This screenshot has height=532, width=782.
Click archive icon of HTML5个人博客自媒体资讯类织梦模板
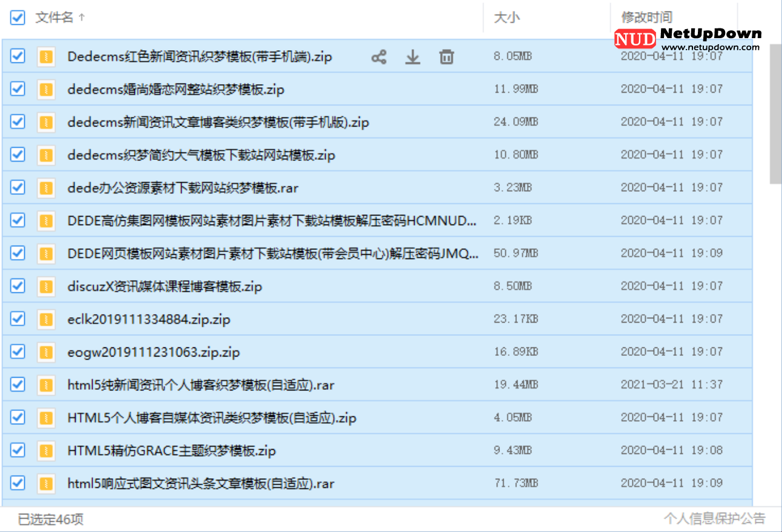tap(46, 418)
